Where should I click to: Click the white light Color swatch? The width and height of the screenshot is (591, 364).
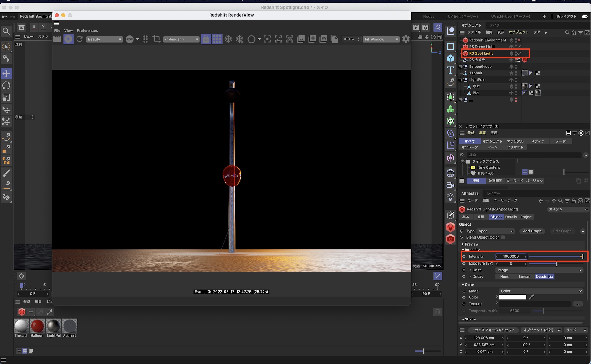(512, 297)
